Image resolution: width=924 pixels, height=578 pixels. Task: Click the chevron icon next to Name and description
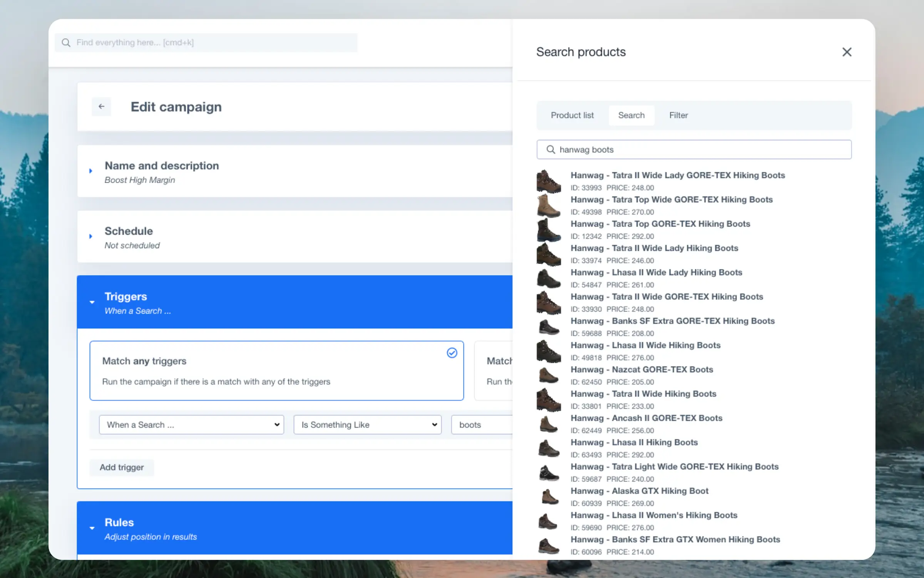(90, 171)
